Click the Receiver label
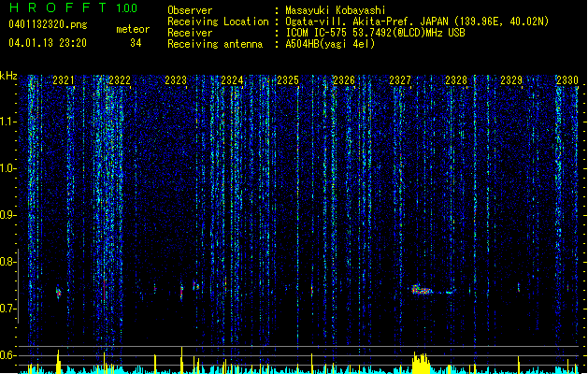Image resolution: width=588 pixels, height=374 pixels. tap(190, 33)
